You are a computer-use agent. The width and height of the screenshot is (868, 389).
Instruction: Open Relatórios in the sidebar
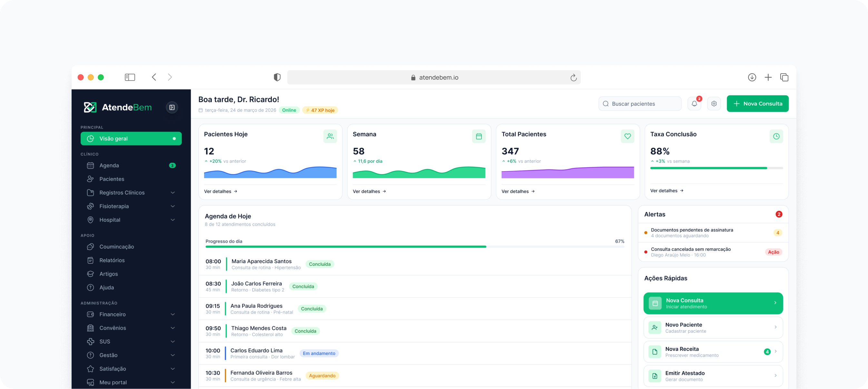(131, 260)
